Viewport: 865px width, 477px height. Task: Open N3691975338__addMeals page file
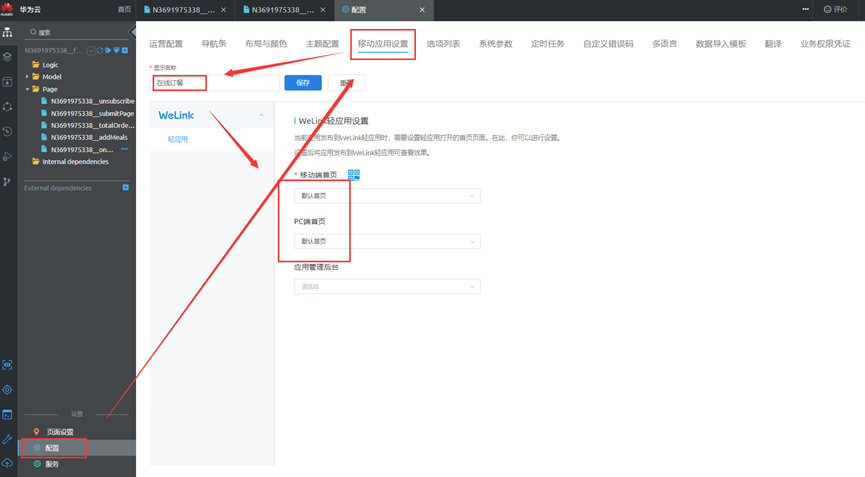(x=89, y=137)
